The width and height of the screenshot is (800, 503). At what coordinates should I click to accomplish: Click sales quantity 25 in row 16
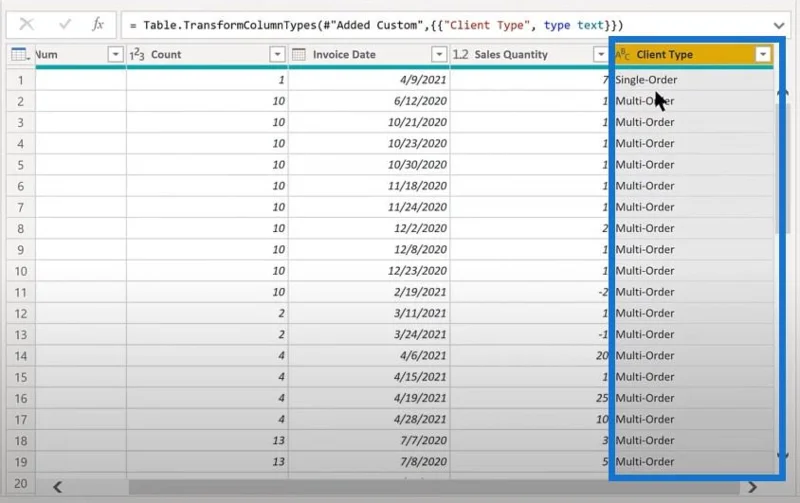(x=530, y=398)
